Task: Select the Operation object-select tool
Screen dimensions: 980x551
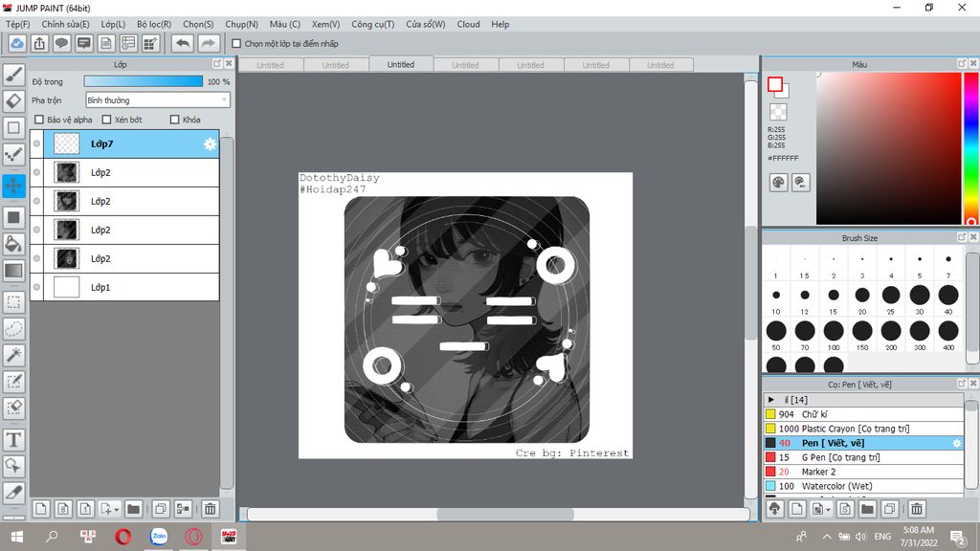Action: coord(13,466)
